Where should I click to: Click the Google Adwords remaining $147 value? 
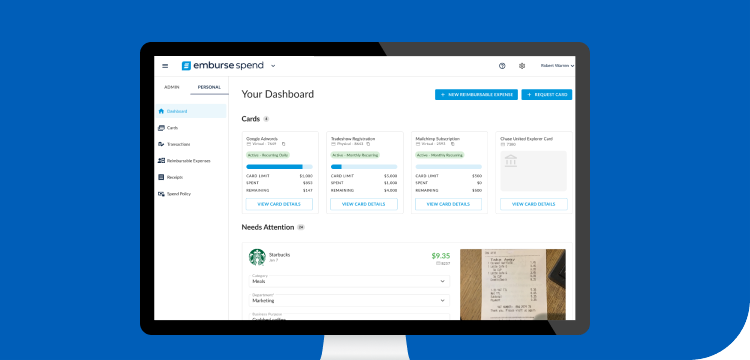(x=307, y=190)
